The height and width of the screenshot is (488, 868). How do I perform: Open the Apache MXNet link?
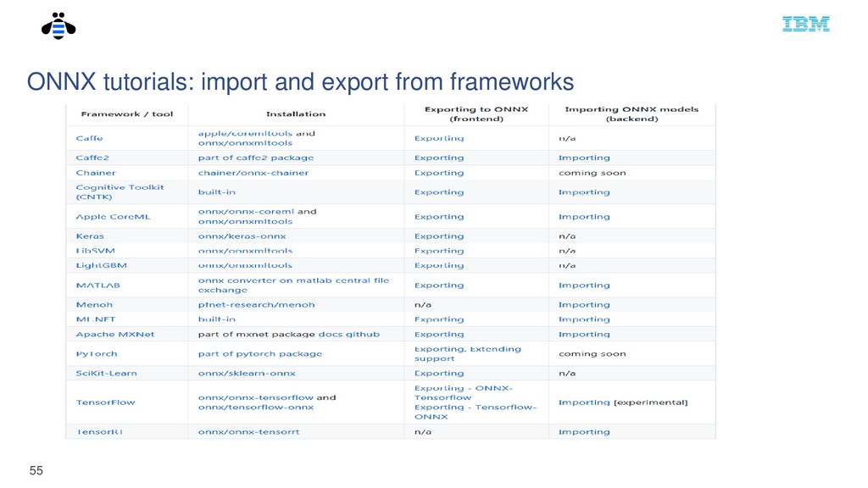(115, 334)
